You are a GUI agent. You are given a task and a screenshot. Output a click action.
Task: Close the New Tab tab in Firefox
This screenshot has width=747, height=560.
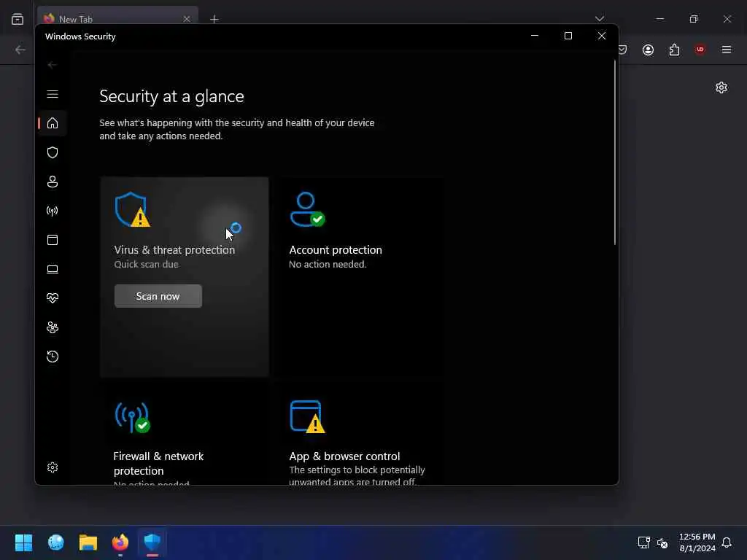[x=187, y=19]
